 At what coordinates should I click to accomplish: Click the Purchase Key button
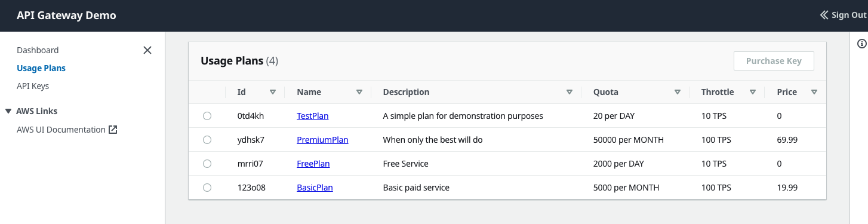[x=774, y=61]
